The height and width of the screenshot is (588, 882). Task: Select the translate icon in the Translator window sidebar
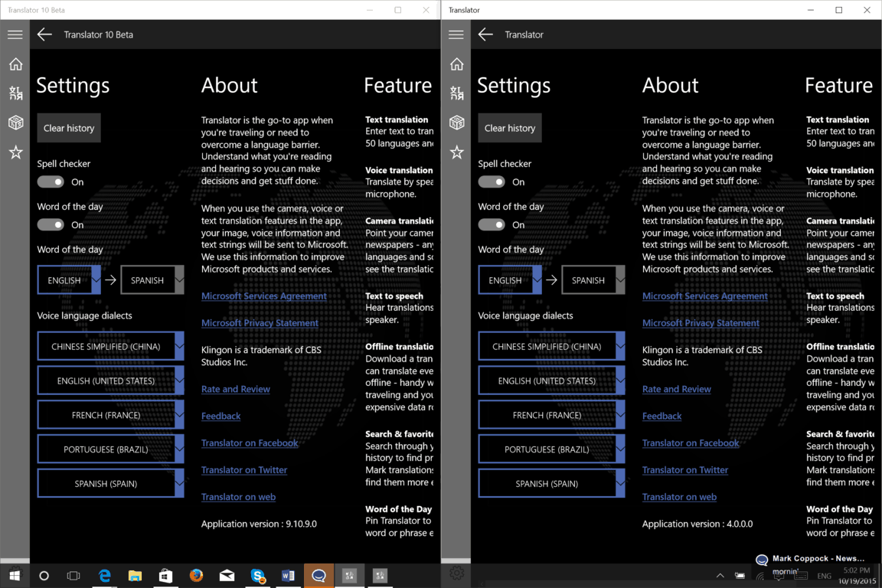pos(457,93)
